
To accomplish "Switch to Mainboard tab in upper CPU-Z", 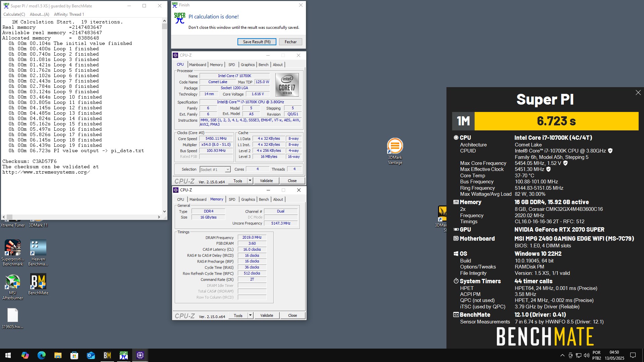I will [198, 65].
